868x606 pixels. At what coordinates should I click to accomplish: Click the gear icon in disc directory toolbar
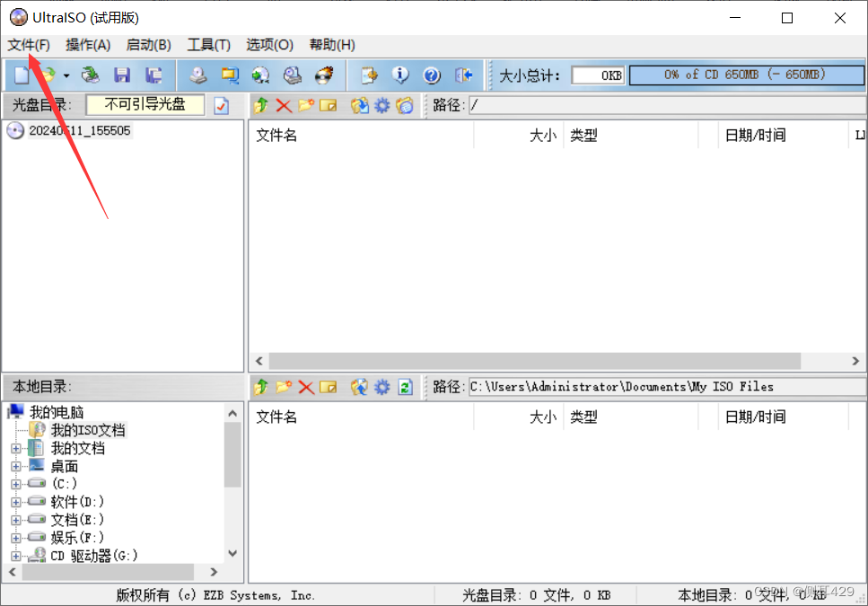(382, 105)
